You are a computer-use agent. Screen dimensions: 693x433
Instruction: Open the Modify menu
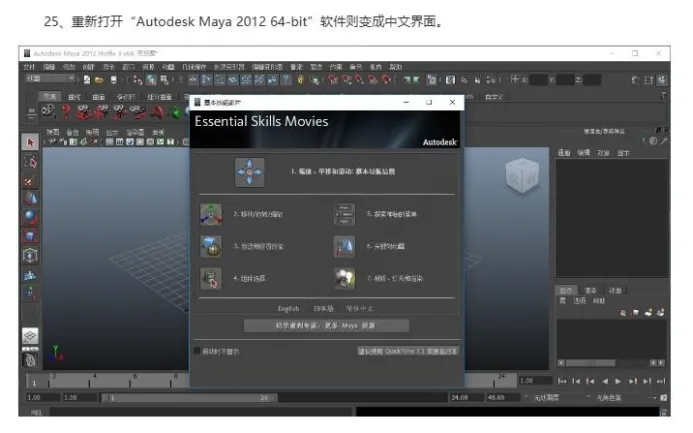[69, 67]
